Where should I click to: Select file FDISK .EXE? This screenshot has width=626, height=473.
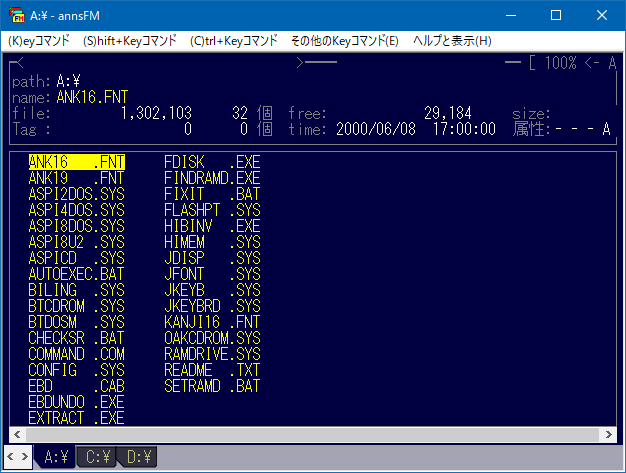[x=212, y=162]
